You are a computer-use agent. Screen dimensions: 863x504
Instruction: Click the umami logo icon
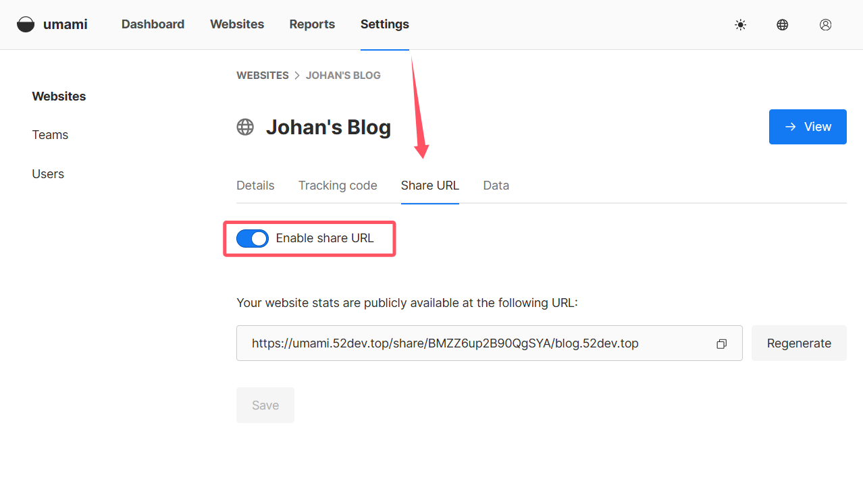26,25
